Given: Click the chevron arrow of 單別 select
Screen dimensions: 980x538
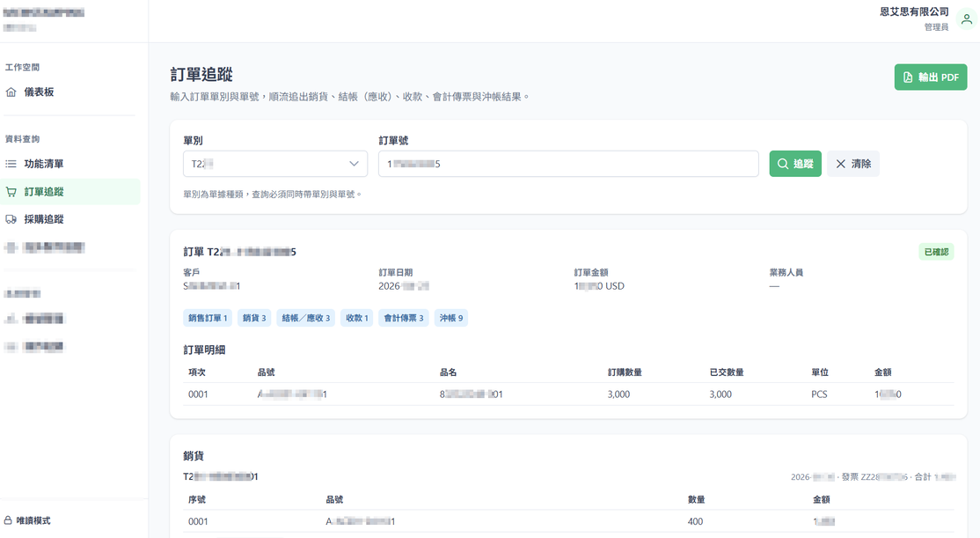Looking at the screenshot, I should coord(354,164).
